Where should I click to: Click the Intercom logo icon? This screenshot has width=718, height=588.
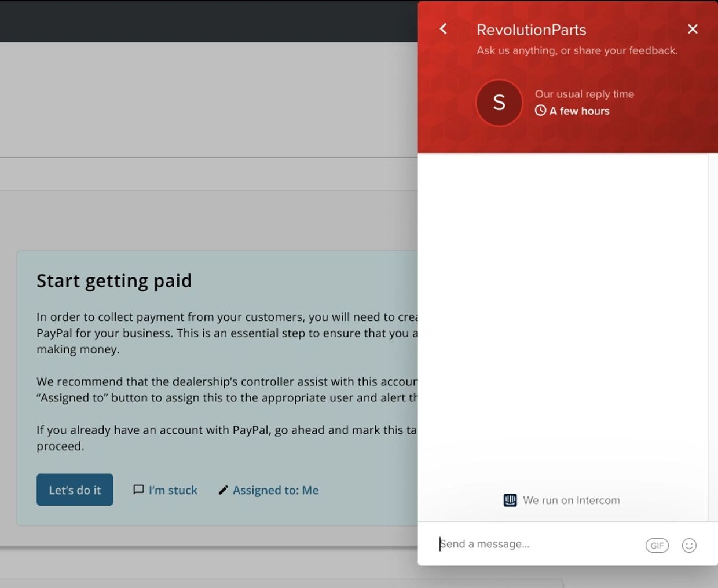(x=510, y=500)
